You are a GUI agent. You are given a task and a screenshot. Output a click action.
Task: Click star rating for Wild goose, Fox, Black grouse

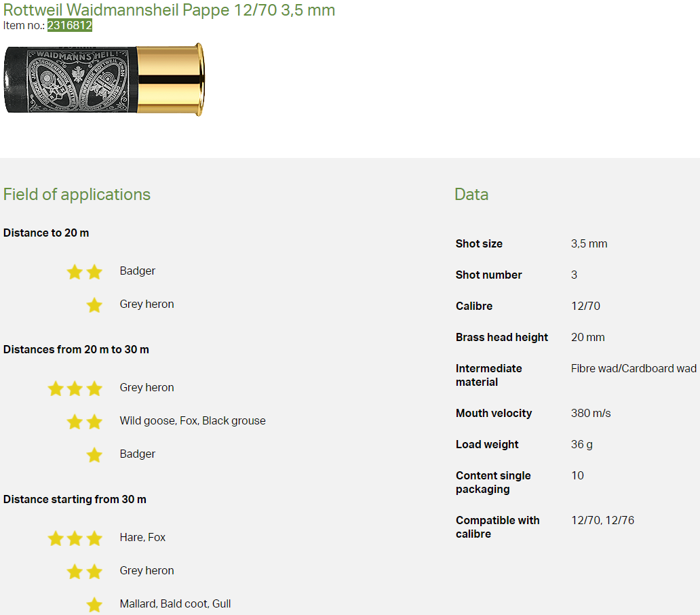click(x=84, y=422)
